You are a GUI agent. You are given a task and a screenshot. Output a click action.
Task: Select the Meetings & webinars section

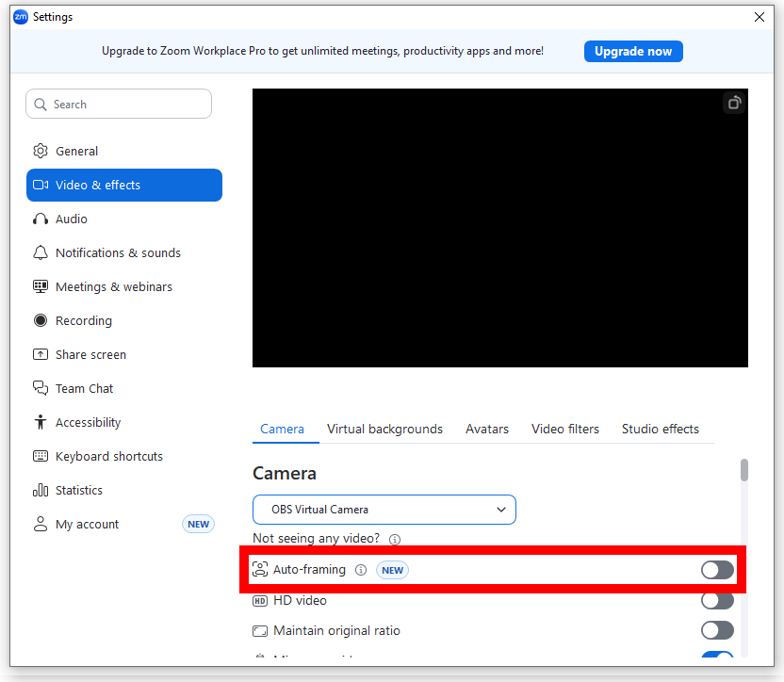click(x=117, y=286)
